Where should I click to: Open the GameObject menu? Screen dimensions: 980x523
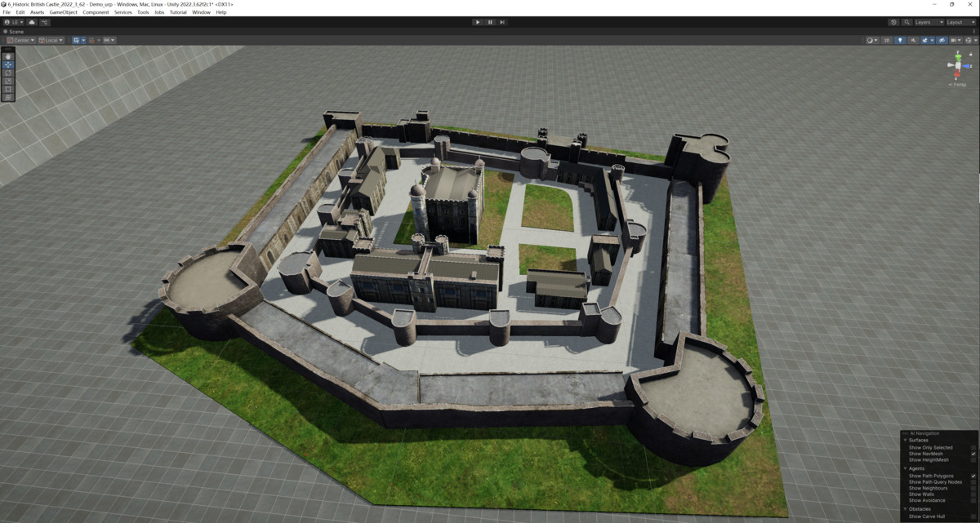(x=63, y=11)
